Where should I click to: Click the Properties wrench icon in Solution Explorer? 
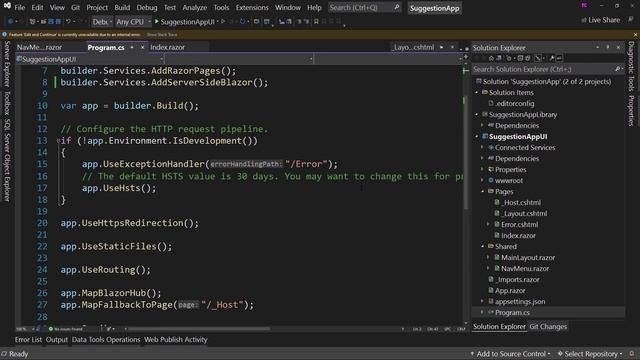pos(552,58)
